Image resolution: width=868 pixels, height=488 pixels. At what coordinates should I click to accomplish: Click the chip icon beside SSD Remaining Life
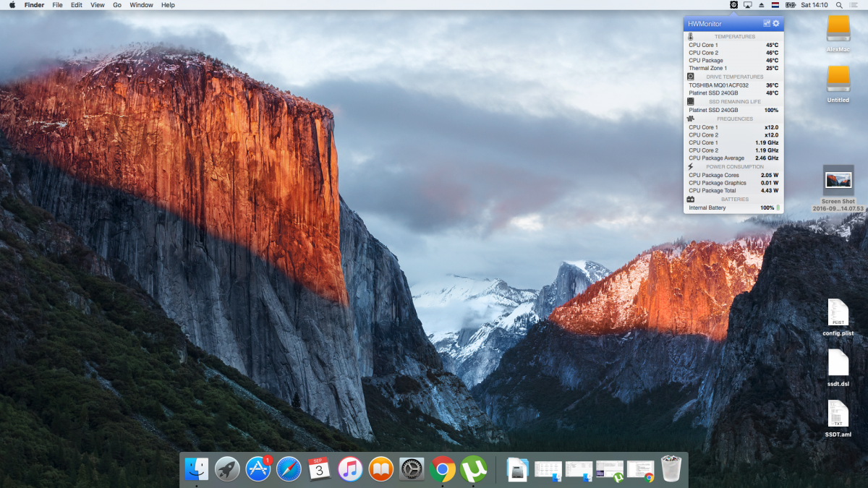[x=691, y=101]
